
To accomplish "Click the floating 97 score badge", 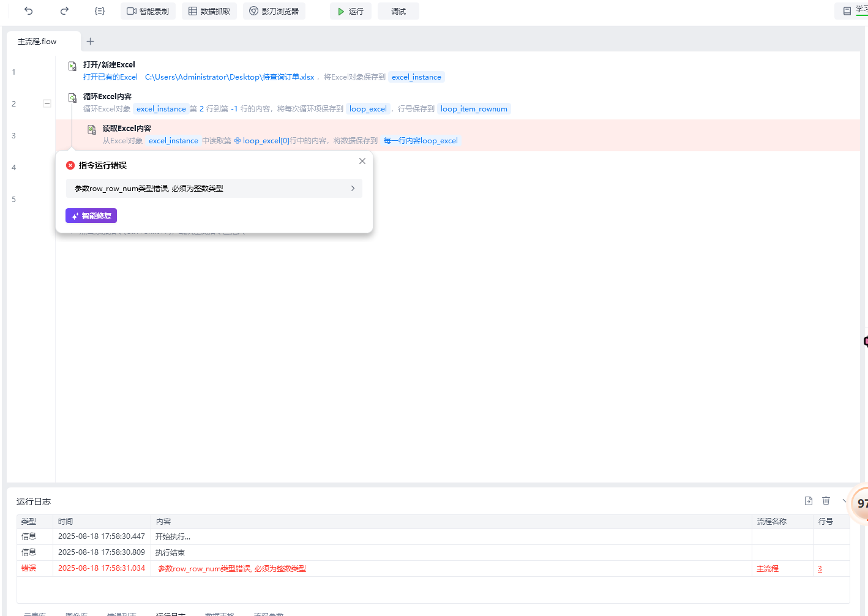I will point(860,503).
